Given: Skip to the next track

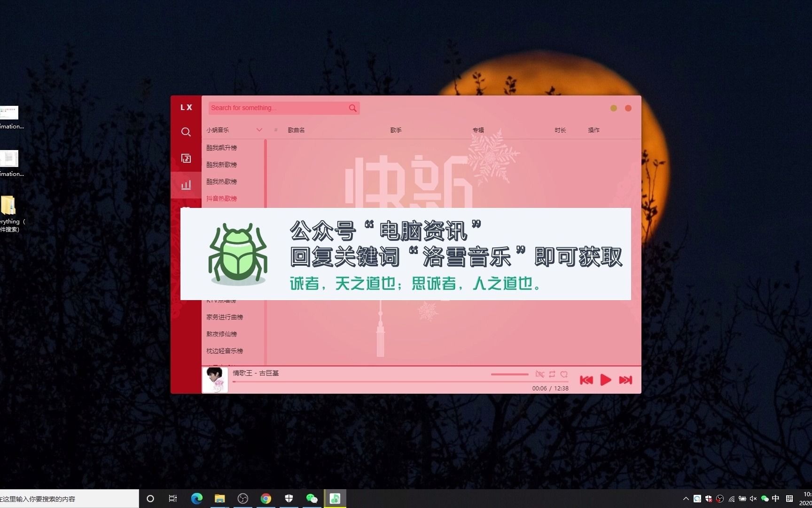Looking at the screenshot, I should coord(625,380).
